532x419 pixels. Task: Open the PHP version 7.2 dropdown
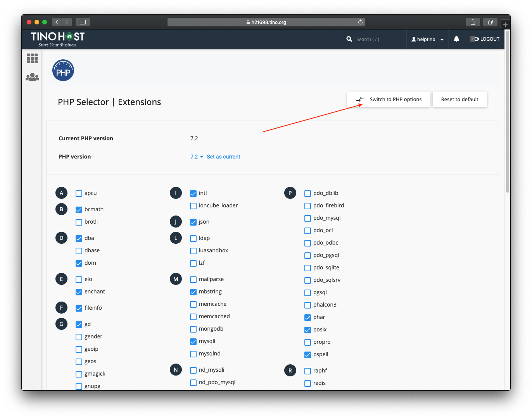(x=197, y=157)
